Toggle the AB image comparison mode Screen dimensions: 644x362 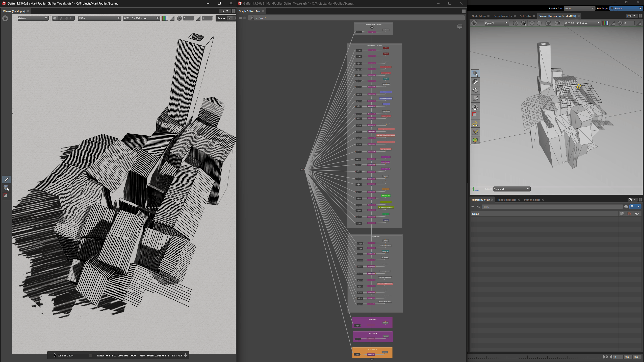55,18
